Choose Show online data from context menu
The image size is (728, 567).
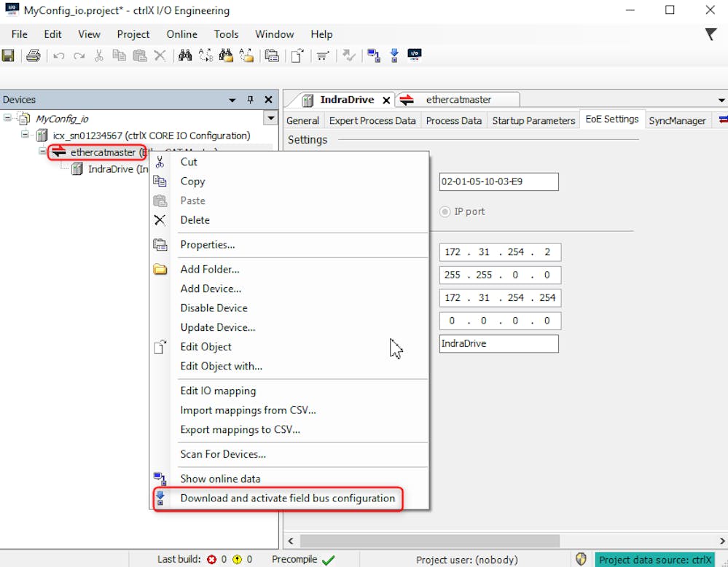[x=289, y=479]
